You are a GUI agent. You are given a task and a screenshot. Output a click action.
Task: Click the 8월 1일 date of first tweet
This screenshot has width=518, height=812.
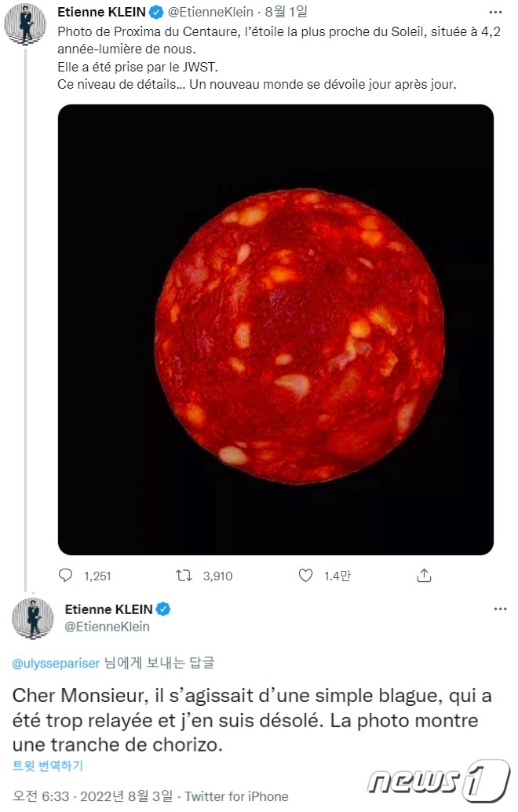pos(286,12)
